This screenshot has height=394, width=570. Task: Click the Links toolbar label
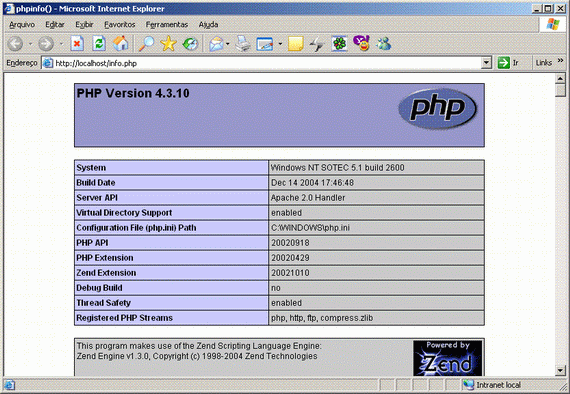544,63
